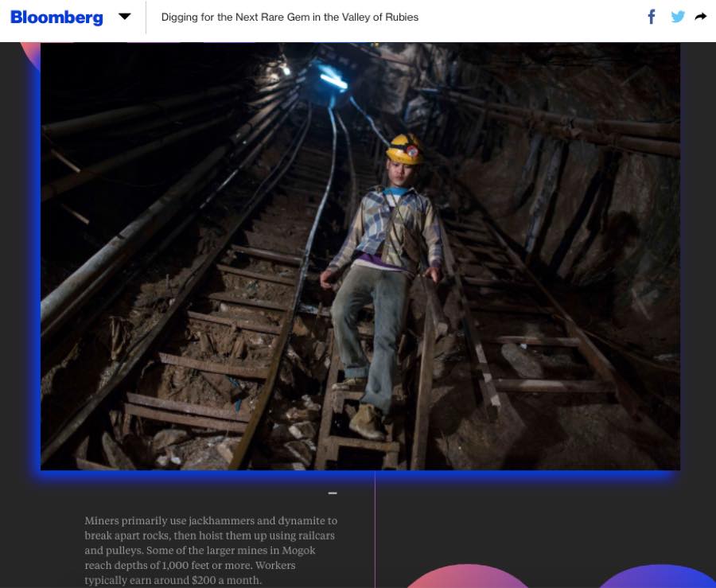Screen dimensions: 716x588
Task: Expand the Bloomberg navigation dropdown arrow
Action: point(124,17)
